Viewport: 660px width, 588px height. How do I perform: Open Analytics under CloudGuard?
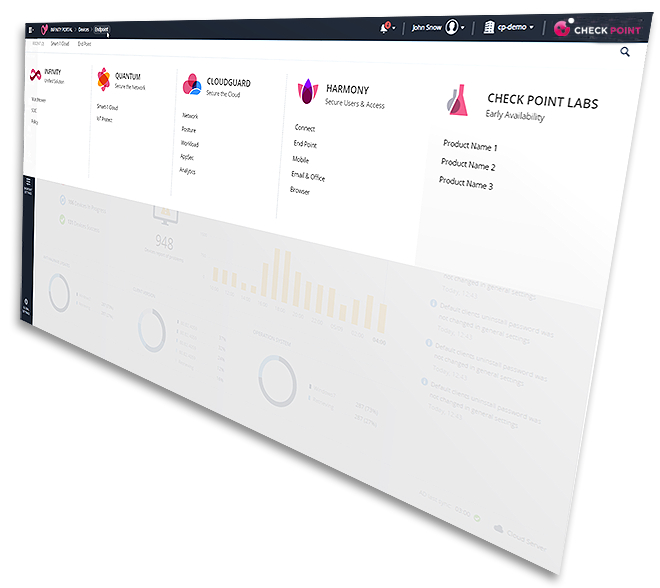(187, 170)
